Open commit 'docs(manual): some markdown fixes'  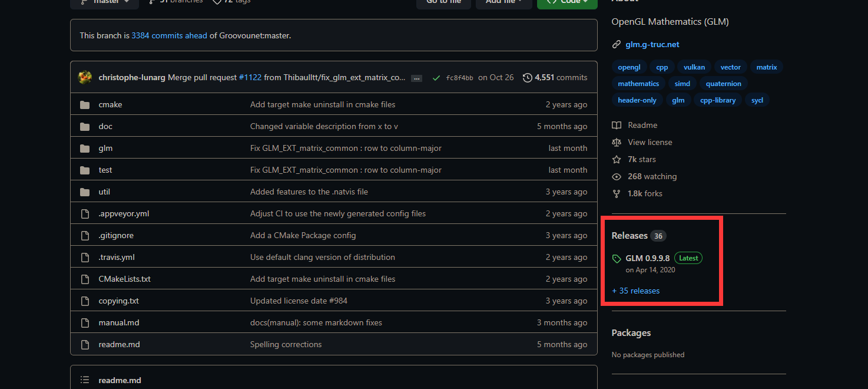coord(316,322)
